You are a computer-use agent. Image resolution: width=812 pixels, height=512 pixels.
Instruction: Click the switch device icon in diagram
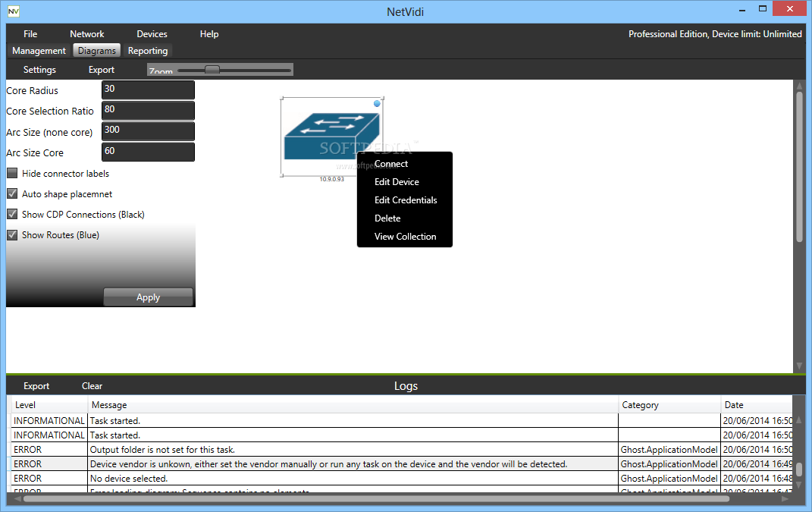332,137
